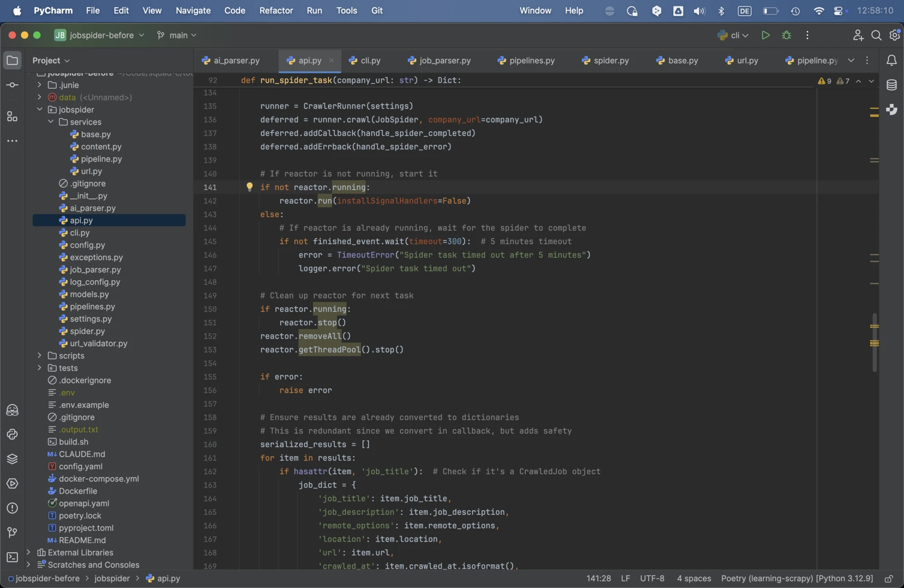
Task: Click line separator LF in status bar
Action: click(625, 579)
